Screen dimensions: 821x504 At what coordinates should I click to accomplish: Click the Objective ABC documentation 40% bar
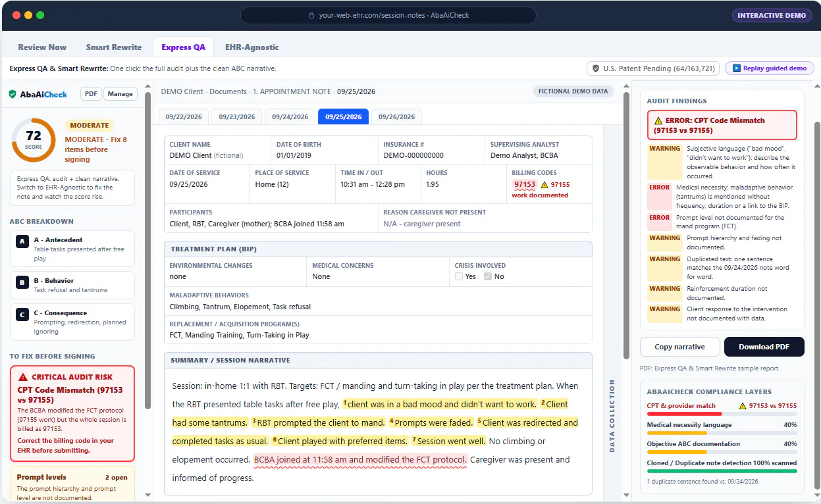(x=722, y=452)
